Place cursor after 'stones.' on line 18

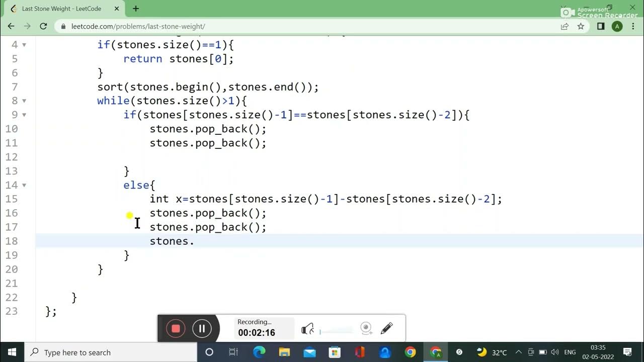(x=195, y=241)
